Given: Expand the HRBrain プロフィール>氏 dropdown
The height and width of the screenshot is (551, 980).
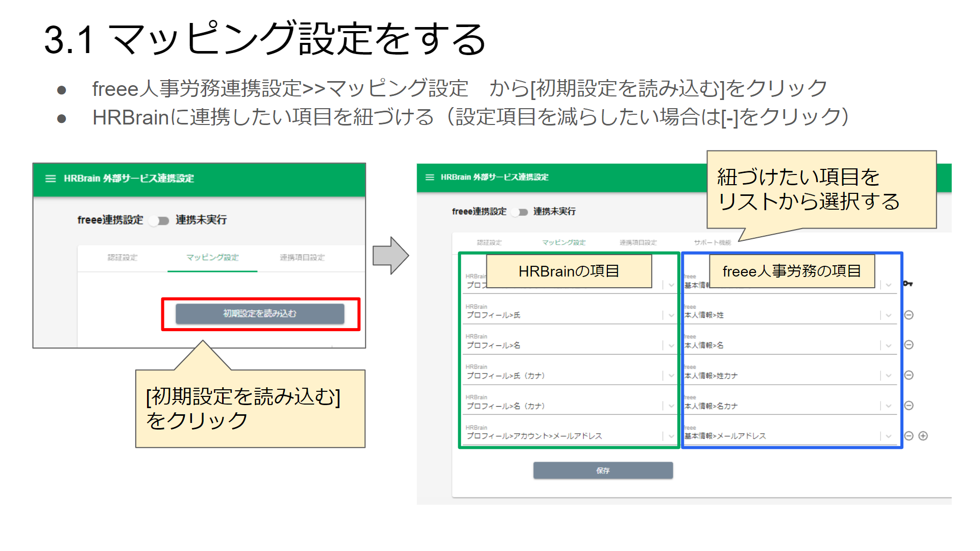Looking at the screenshot, I should (671, 315).
